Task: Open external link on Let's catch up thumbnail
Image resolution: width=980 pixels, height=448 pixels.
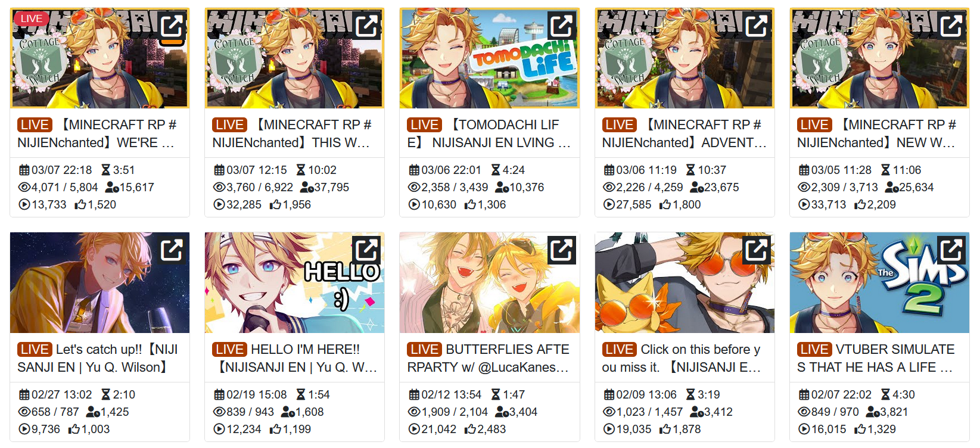Action: tap(172, 250)
